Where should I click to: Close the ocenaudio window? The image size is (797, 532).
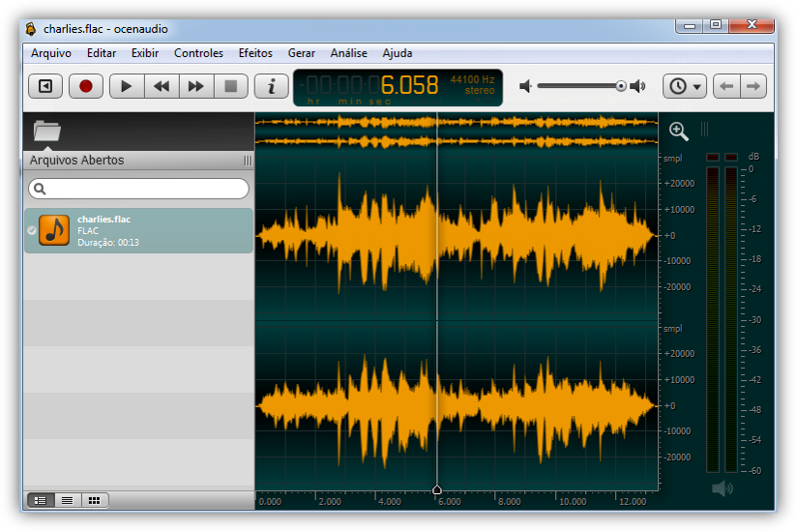pyautogui.click(x=752, y=25)
